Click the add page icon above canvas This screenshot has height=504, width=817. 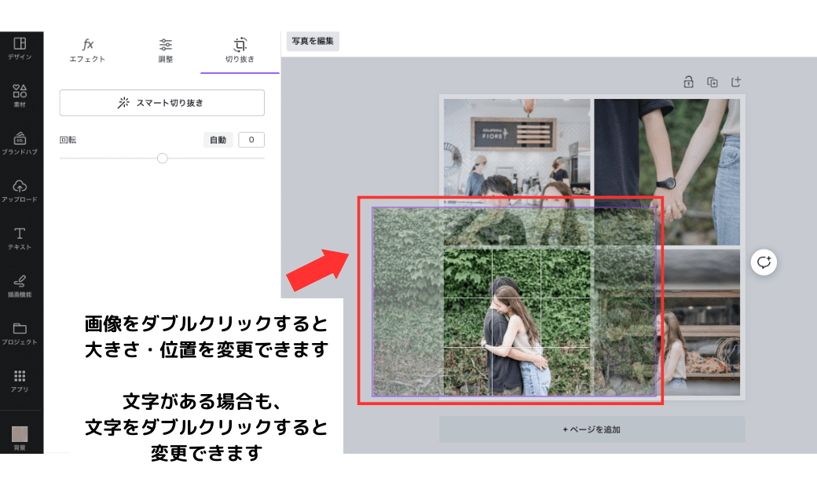coord(735,82)
